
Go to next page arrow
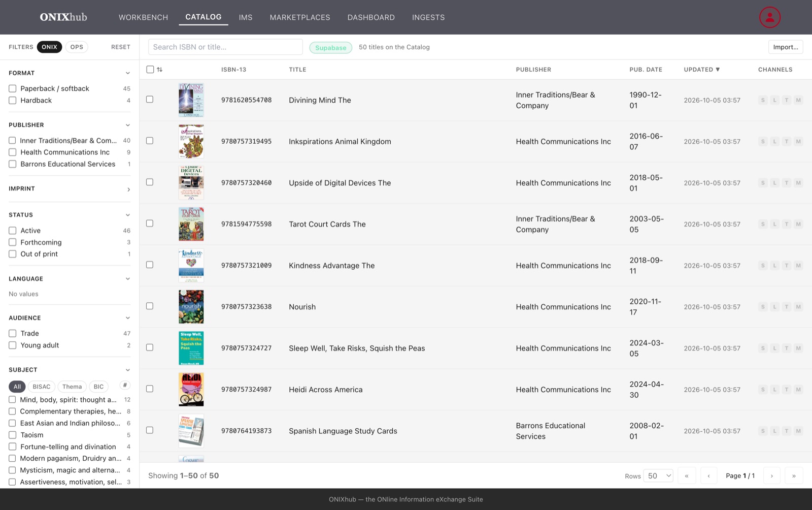click(x=772, y=476)
